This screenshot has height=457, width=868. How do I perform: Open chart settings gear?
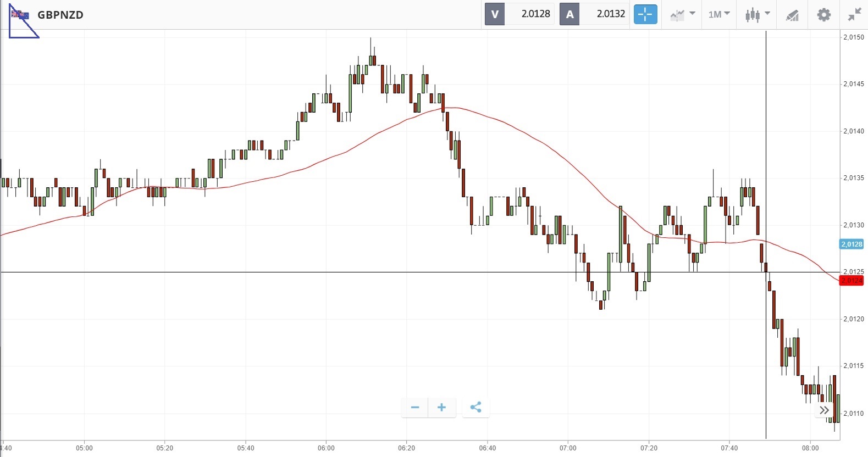coord(823,15)
